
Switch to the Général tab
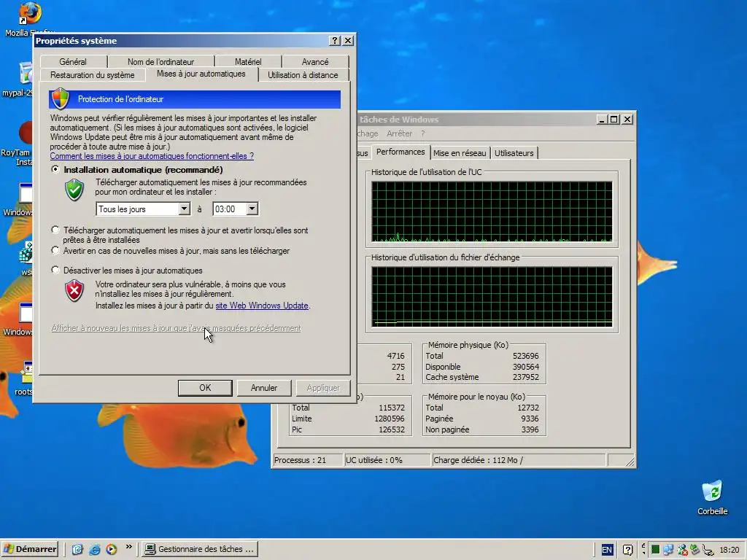[74, 62]
